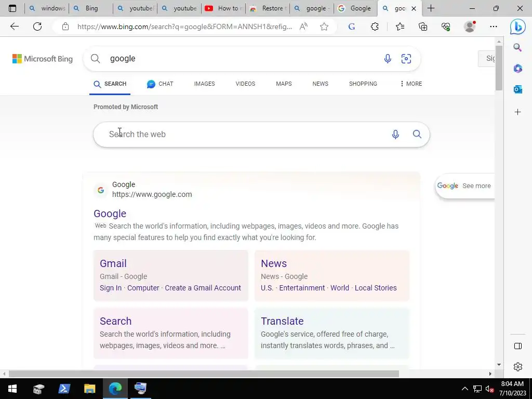The image size is (532, 399).
Task: Switch to the CHAT tab
Action: [160, 84]
